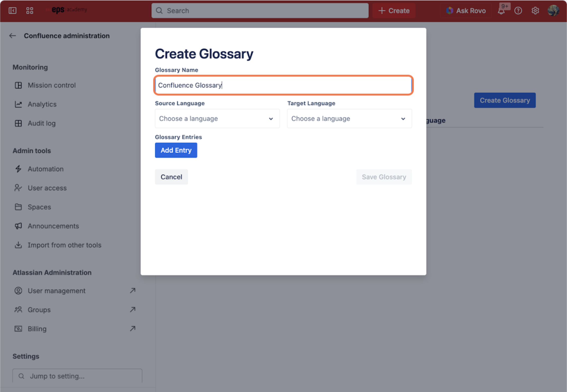Go back using the arrow beside Confluence administration
Viewport: 567px width, 392px height.
click(x=12, y=36)
